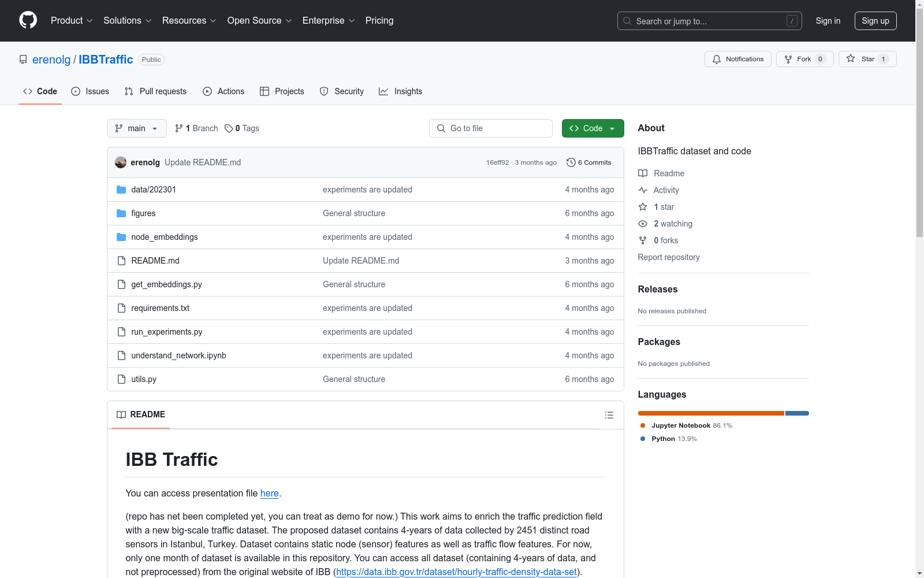
Task: Open the 16eff92 commit hash link
Action: [498, 162]
